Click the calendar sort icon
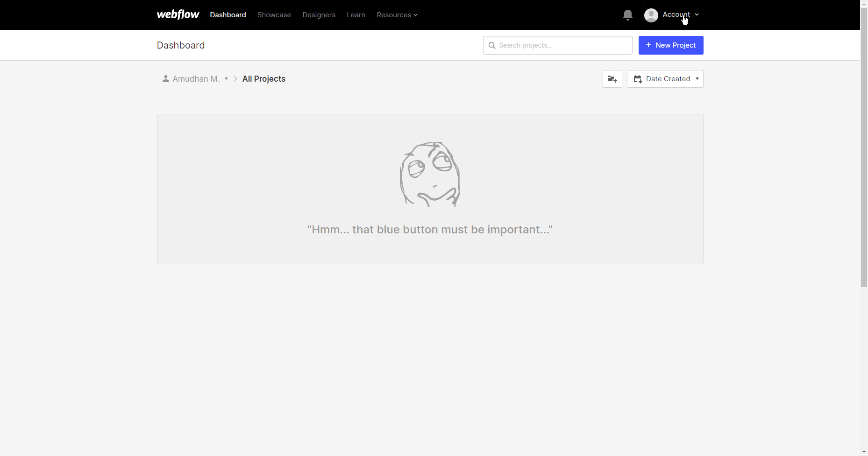This screenshot has height=456, width=868. 638,78
